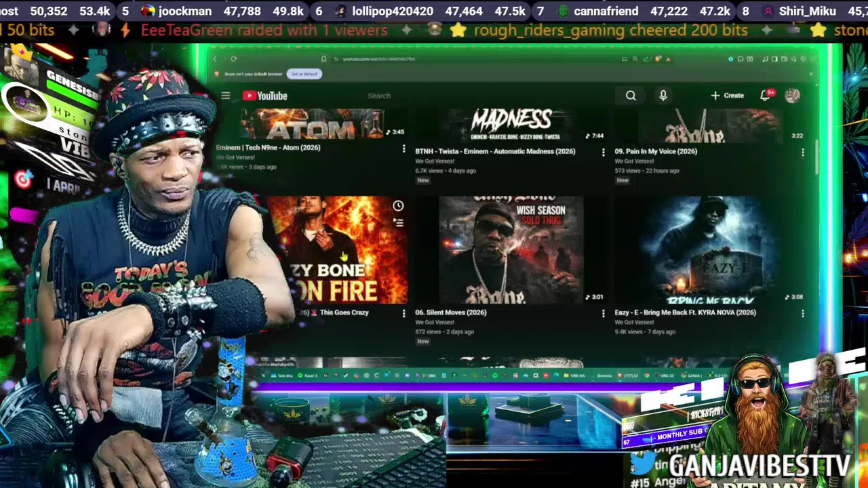Open Task Manager in the taskbar
Image resolution: width=868 pixels, height=488 pixels.
tap(281, 375)
